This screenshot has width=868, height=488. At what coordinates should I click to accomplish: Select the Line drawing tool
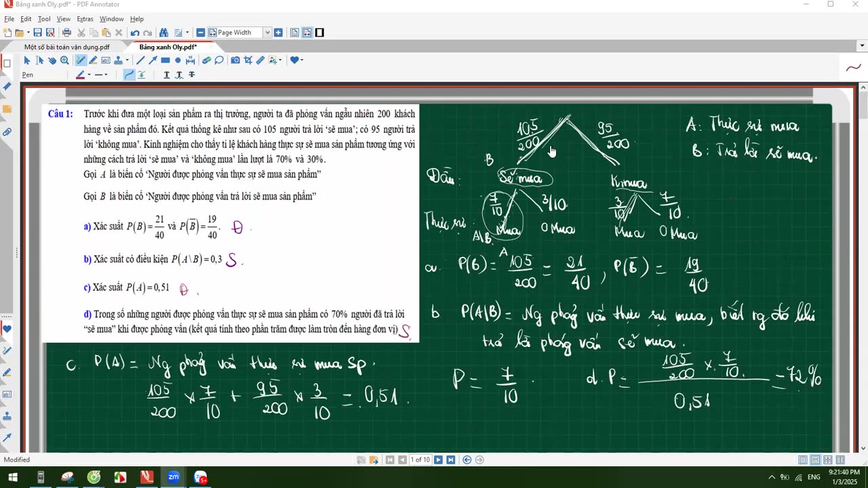140,60
